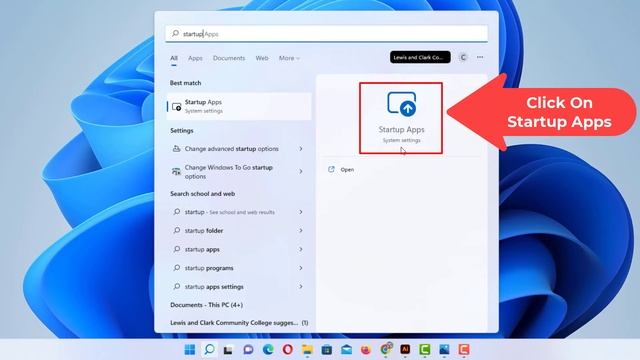Expand chevron next to 'startup folder'

(x=301, y=231)
